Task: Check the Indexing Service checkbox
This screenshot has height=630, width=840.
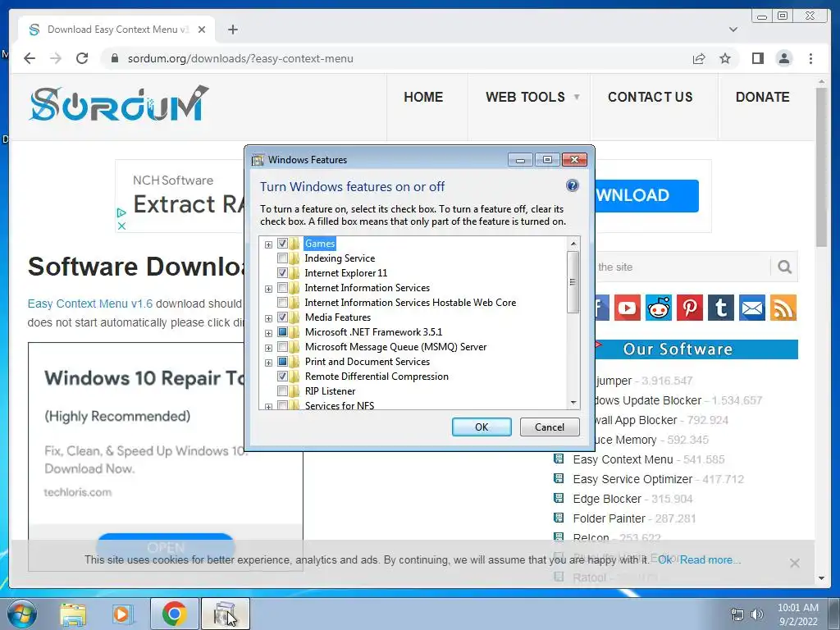Action: [282, 258]
